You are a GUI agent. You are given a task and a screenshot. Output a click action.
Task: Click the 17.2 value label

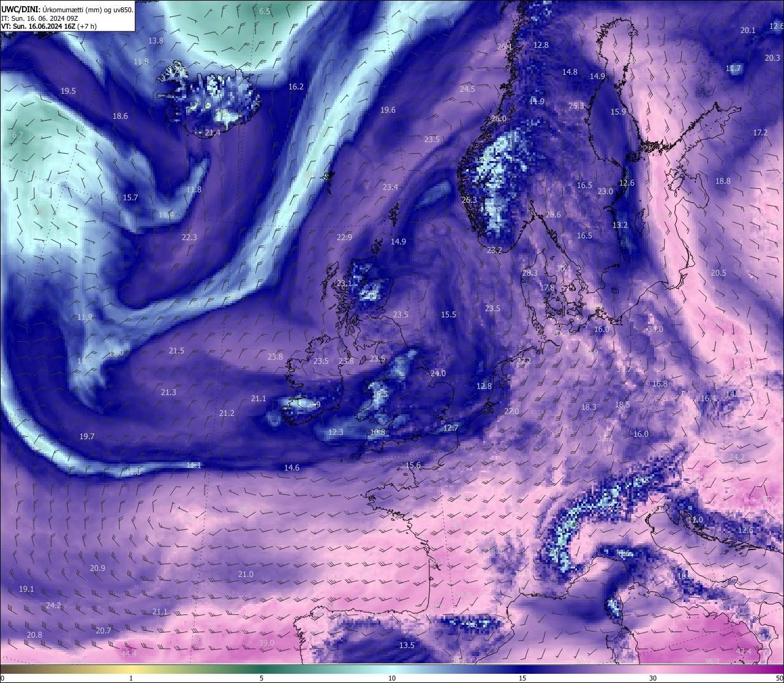(760, 133)
